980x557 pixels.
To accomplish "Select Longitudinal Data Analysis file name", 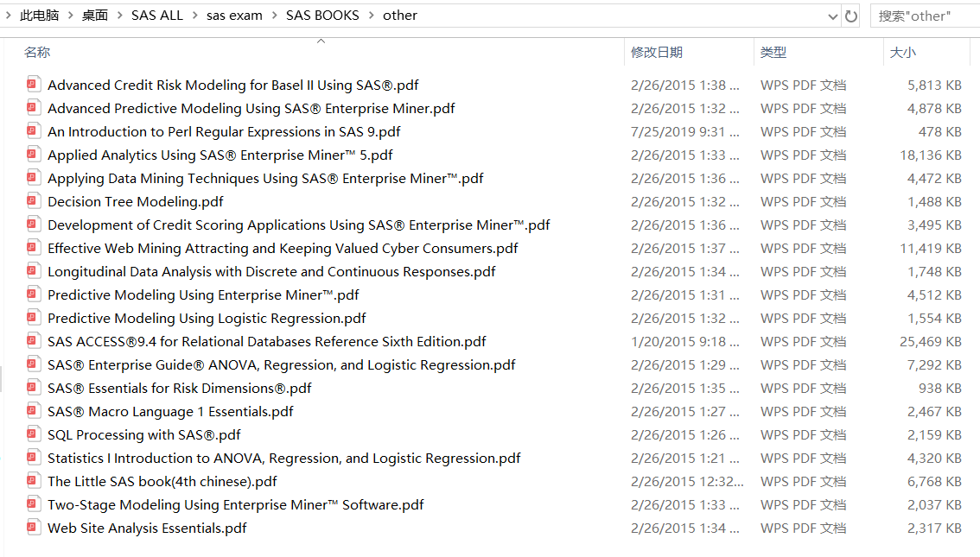I will pyautogui.click(x=271, y=272).
